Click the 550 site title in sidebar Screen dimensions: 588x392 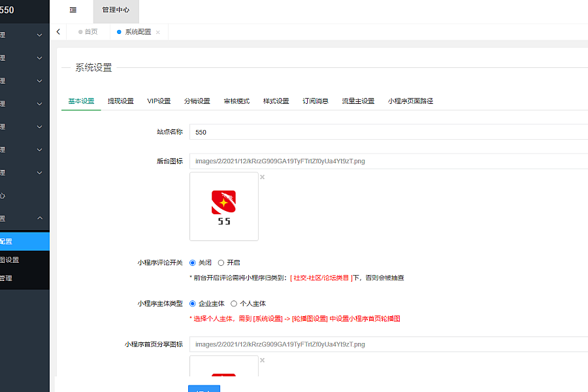tap(7, 10)
